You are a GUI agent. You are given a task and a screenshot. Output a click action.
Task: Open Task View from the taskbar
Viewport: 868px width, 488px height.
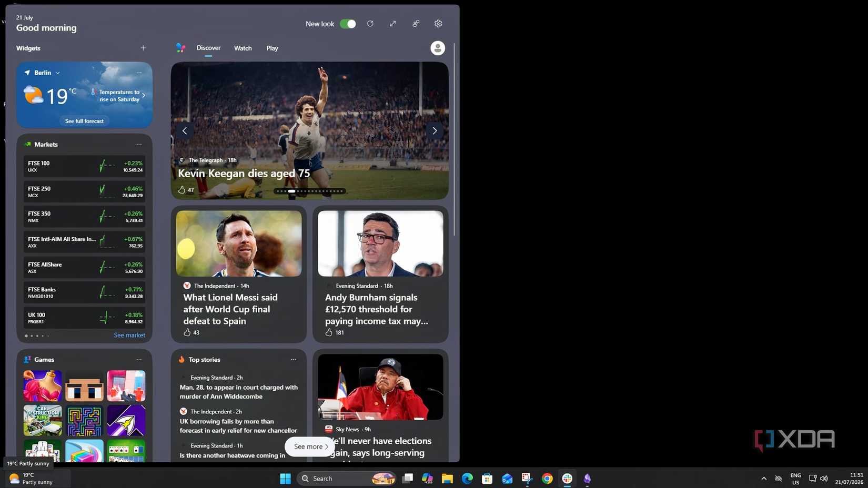pyautogui.click(x=408, y=479)
